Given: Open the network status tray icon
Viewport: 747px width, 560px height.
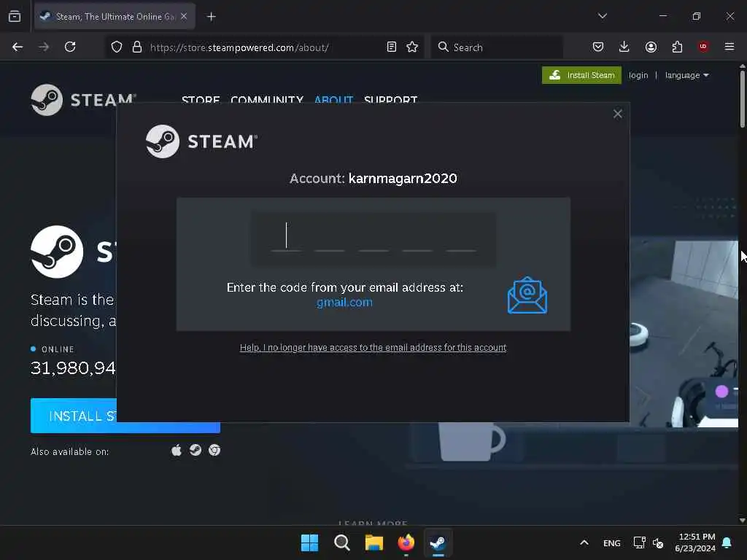Looking at the screenshot, I should pos(639,542).
